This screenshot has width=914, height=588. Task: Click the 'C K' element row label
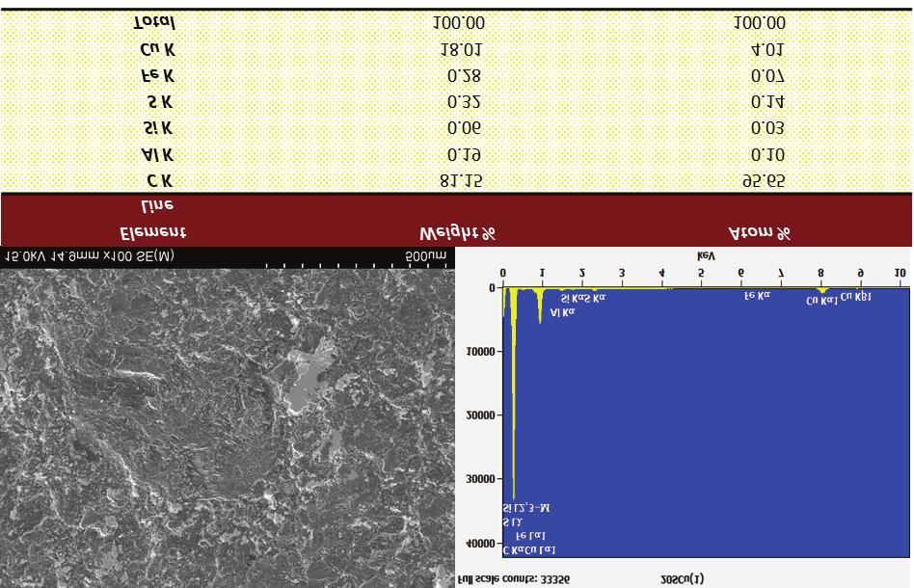pos(160,181)
